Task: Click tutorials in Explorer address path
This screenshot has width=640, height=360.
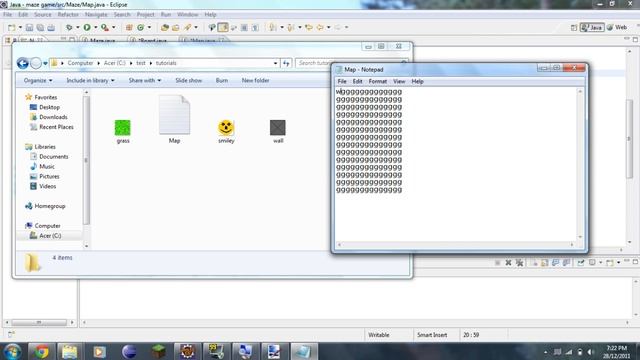Action: pos(166,63)
